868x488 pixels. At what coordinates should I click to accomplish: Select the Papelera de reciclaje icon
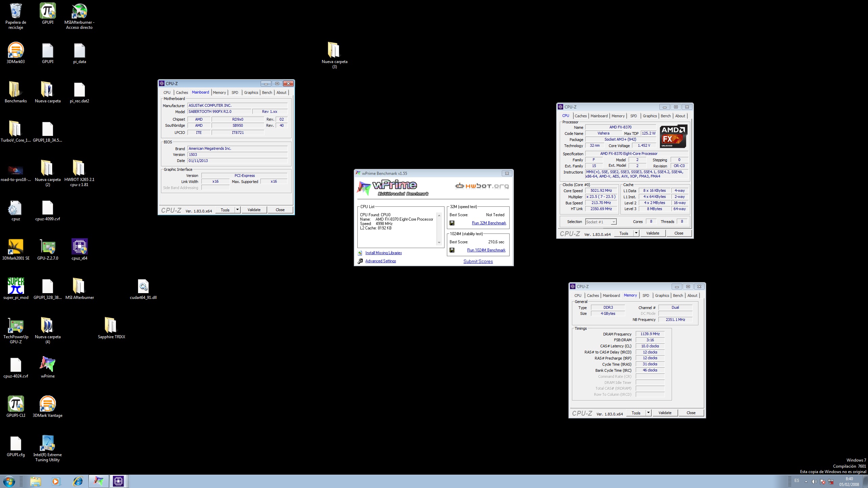click(x=16, y=11)
